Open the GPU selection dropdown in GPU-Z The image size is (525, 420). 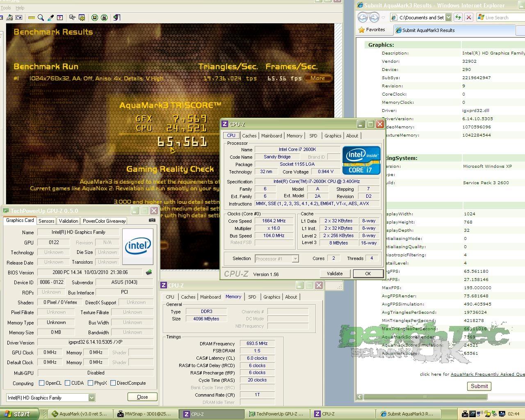coord(91,397)
